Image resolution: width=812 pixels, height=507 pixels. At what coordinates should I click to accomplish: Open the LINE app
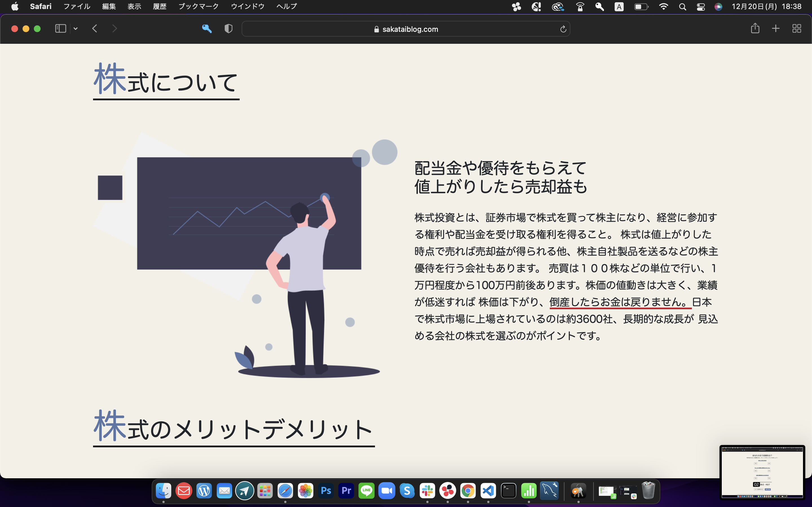tap(367, 490)
